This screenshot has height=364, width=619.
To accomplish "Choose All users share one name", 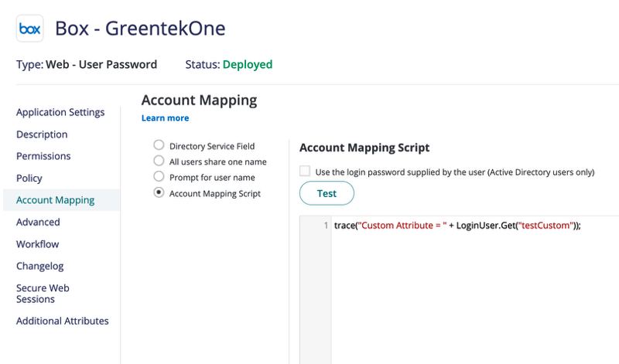I will tap(159, 161).
